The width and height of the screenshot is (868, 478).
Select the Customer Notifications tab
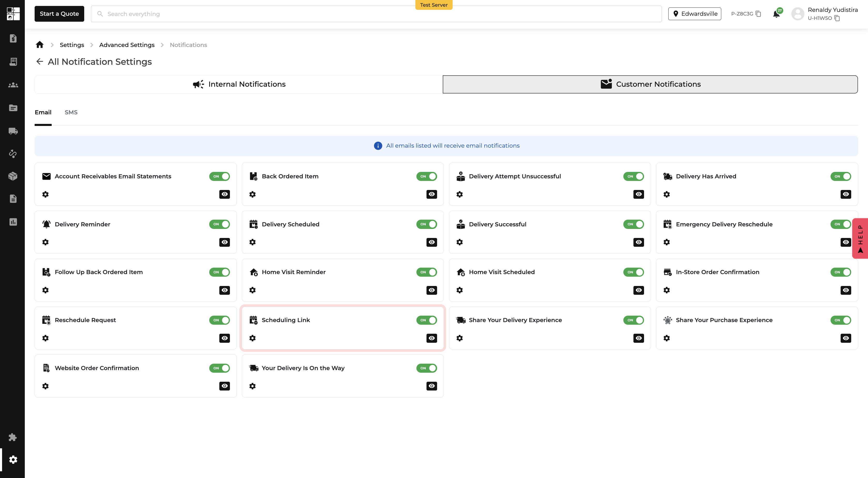click(x=650, y=84)
